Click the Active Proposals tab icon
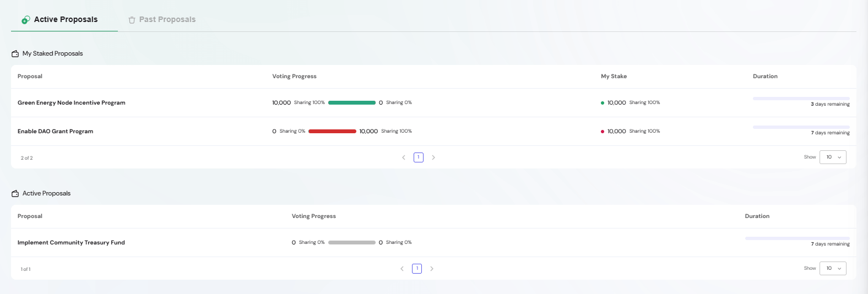 point(26,20)
